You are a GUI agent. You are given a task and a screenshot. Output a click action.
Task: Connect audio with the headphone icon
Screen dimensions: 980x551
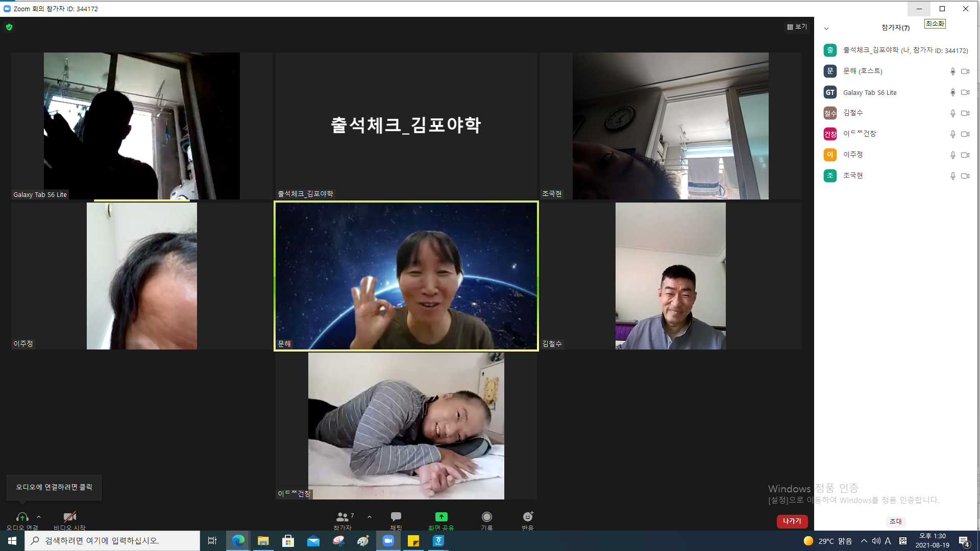pos(22,517)
